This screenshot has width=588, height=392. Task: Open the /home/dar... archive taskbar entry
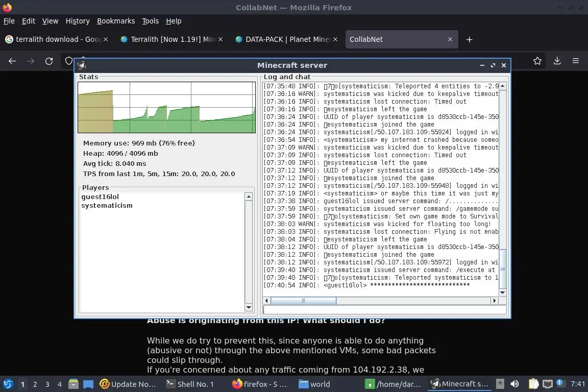click(394, 384)
